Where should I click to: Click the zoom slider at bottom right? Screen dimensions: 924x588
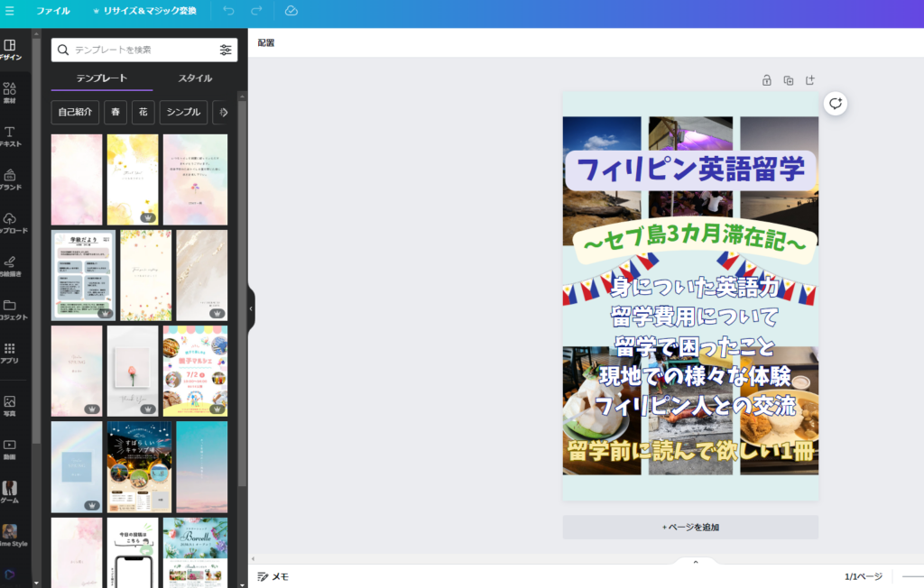click(x=912, y=576)
